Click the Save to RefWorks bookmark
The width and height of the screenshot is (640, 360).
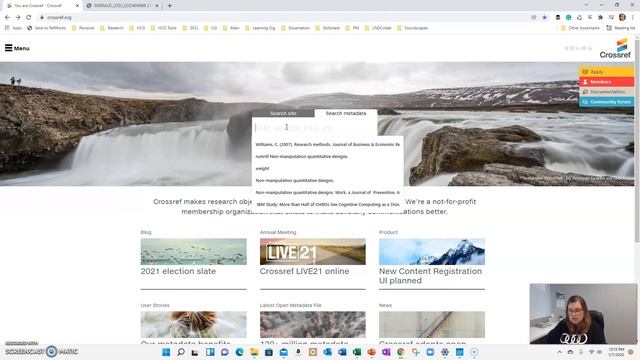46,28
